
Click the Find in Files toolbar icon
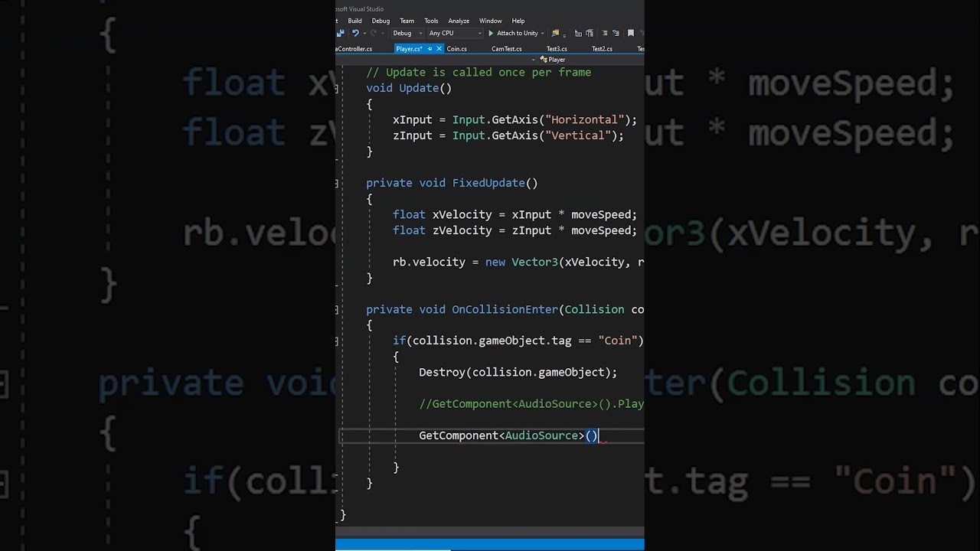(555, 33)
